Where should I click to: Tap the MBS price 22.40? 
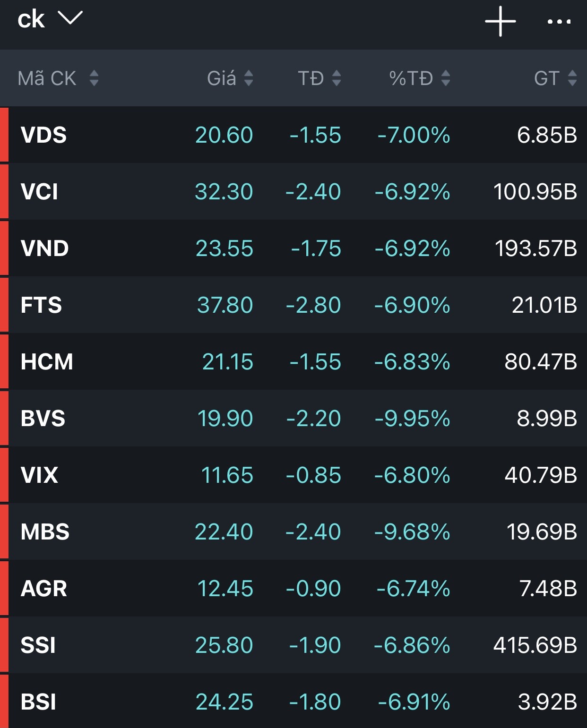coord(224,532)
